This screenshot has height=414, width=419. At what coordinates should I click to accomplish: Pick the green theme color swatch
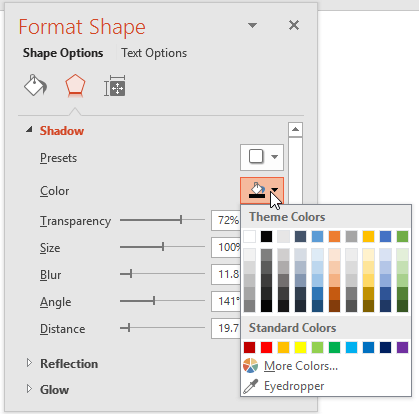[x=402, y=237]
